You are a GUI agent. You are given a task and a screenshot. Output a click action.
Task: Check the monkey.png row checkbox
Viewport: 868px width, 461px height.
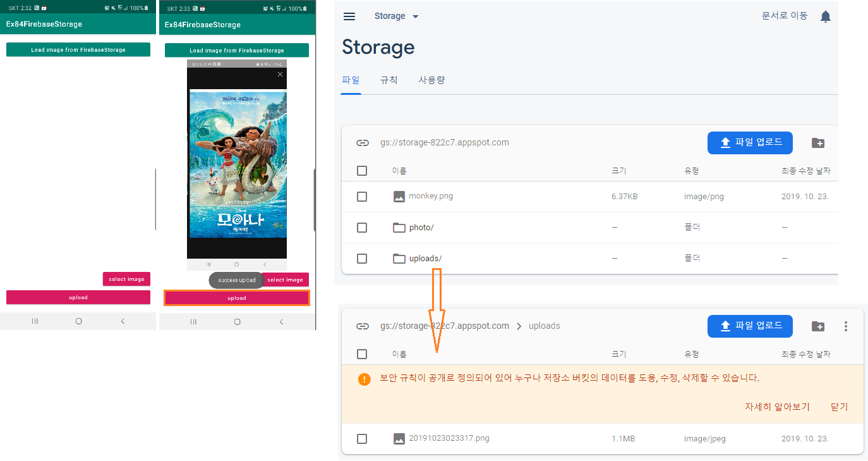coord(362,197)
